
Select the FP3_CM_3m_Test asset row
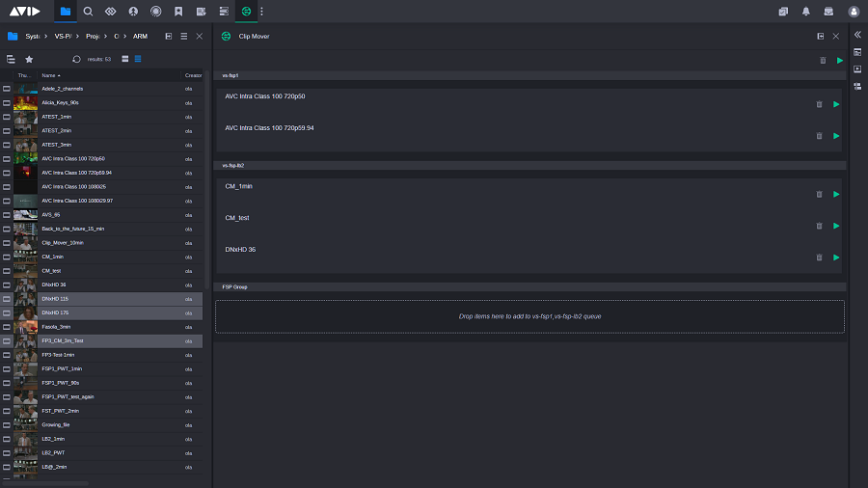pos(101,340)
